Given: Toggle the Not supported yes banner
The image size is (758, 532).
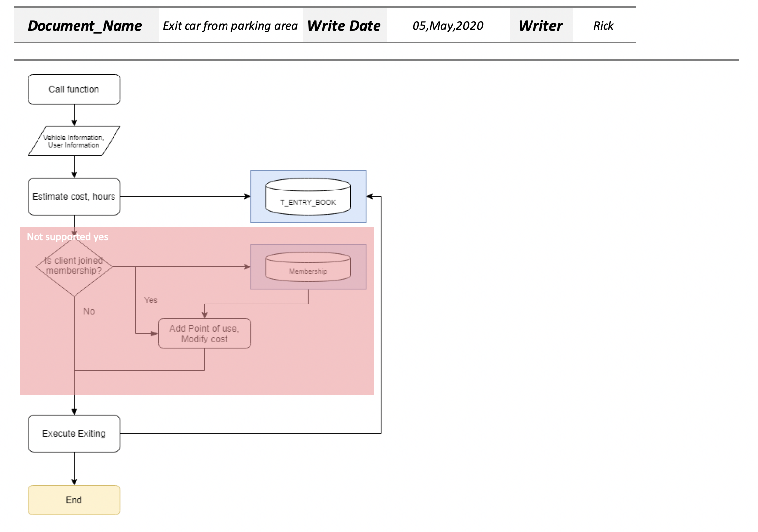Looking at the screenshot, I should click(67, 237).
